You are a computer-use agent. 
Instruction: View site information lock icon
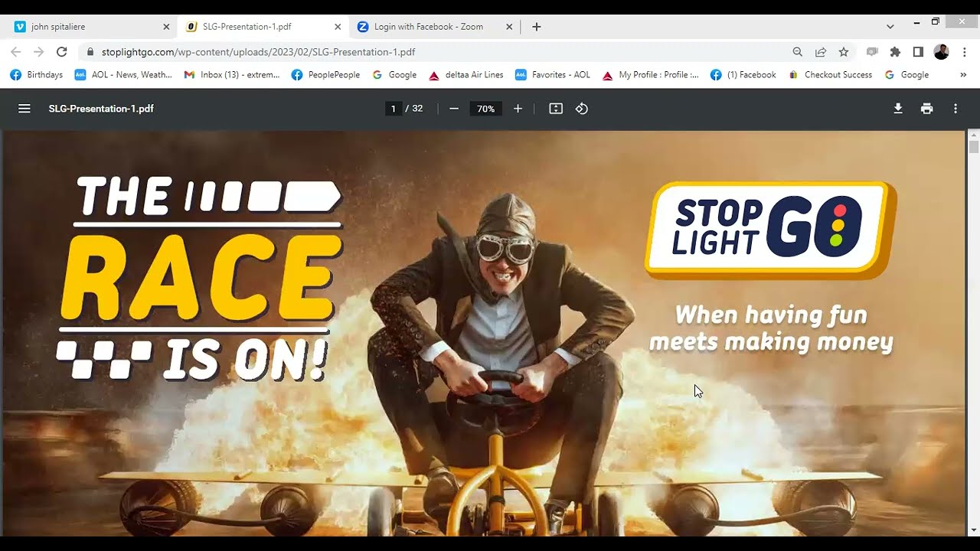pos(90,52)
